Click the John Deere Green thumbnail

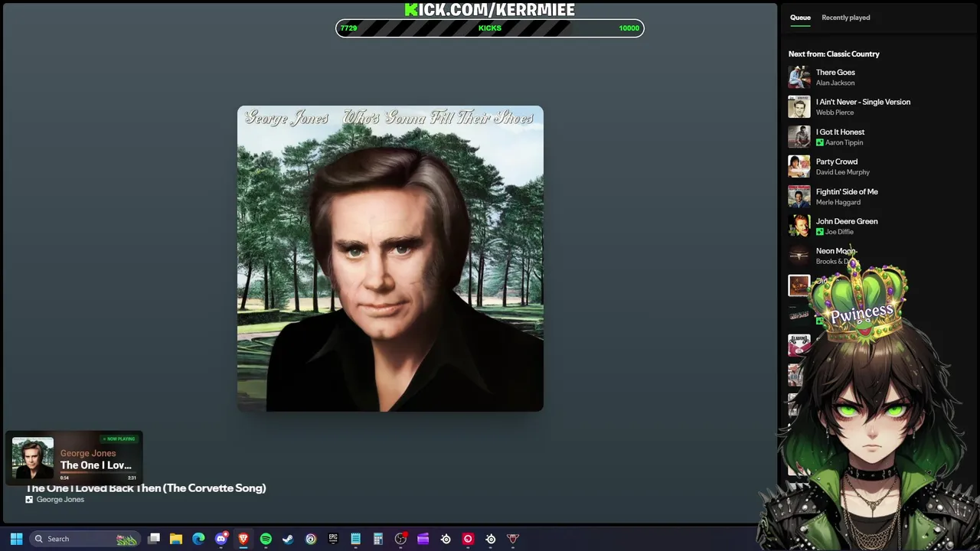click(x=799, y=227)
